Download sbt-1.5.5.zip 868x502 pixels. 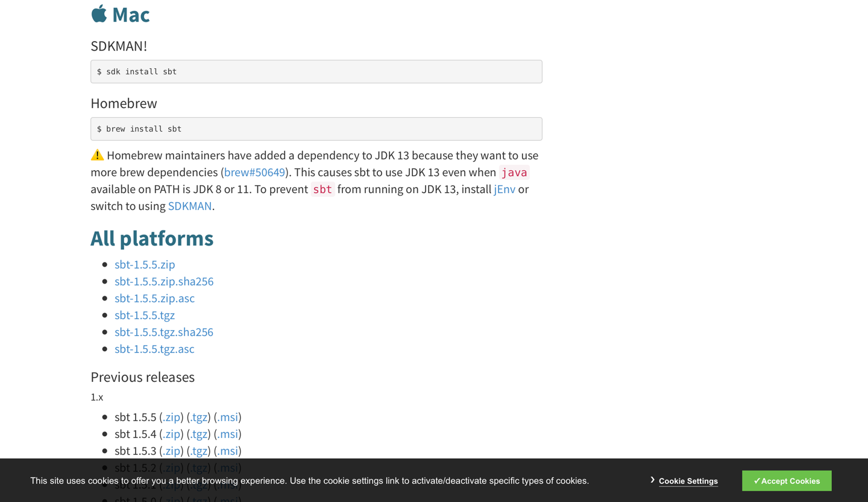pyautogui.click(x=145, y=264)
